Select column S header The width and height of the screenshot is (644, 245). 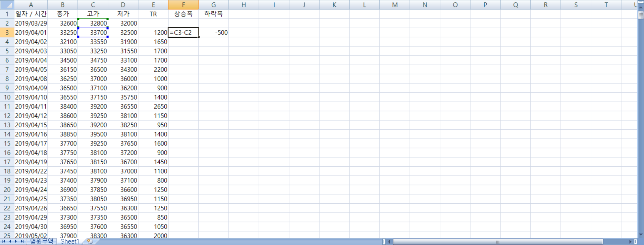pyautogui.click(x=576, y=5)
